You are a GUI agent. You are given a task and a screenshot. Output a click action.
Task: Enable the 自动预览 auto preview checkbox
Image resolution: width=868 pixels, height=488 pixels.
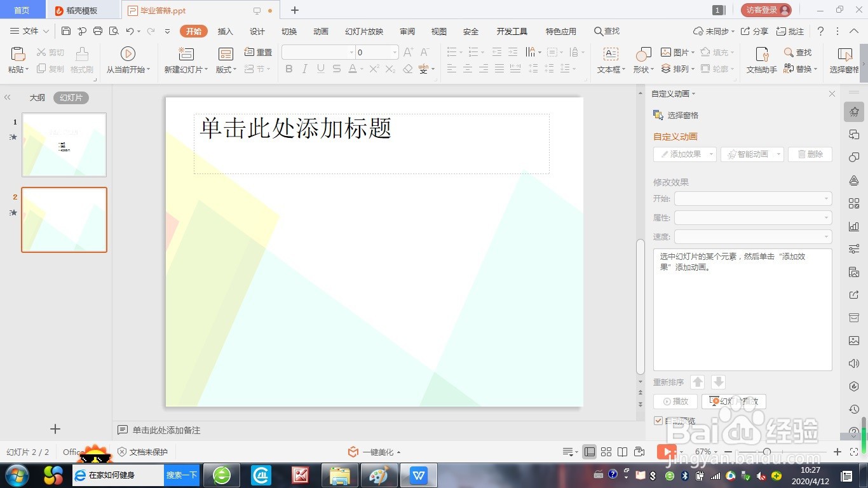(x=658, y=421)
